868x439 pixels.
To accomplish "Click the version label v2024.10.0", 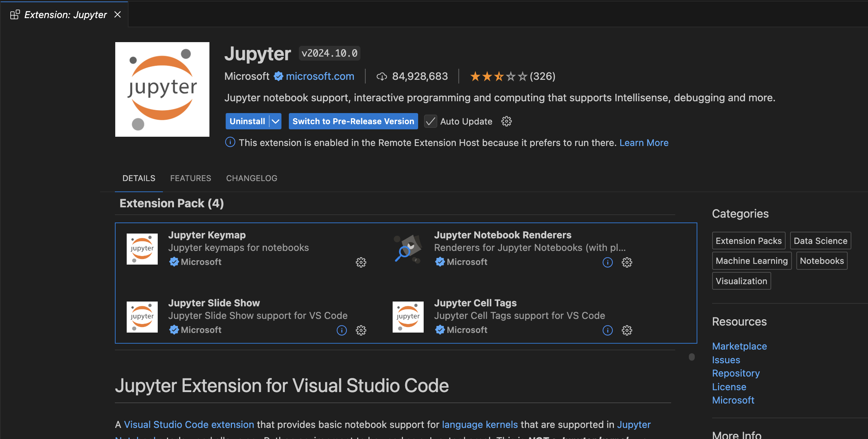I will 329,53.
